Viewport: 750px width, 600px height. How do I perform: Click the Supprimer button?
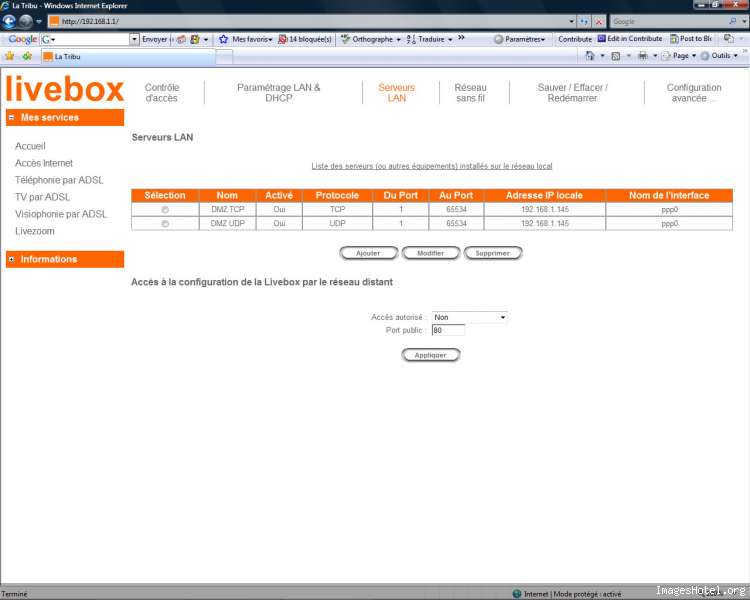(x=493, y=253)
